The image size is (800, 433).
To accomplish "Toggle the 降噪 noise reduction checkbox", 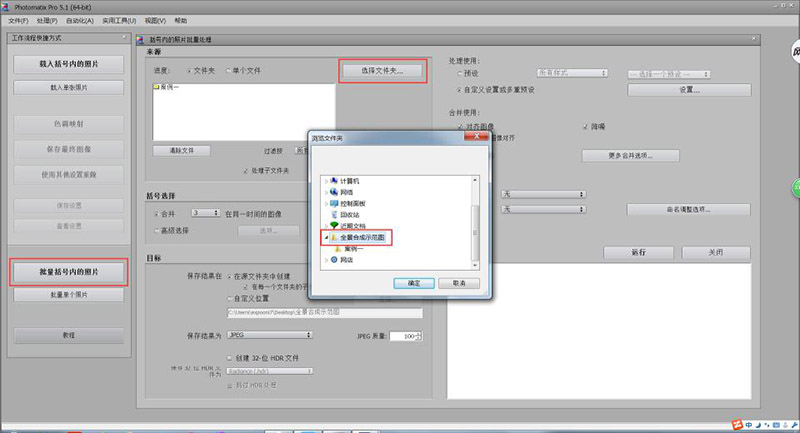I will click(x=584, y=127).
